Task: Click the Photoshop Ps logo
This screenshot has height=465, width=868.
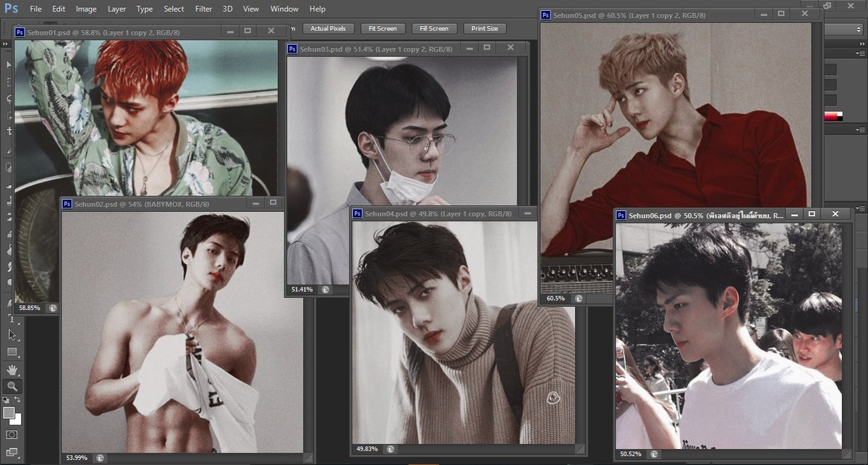Action: coord(11,9)
